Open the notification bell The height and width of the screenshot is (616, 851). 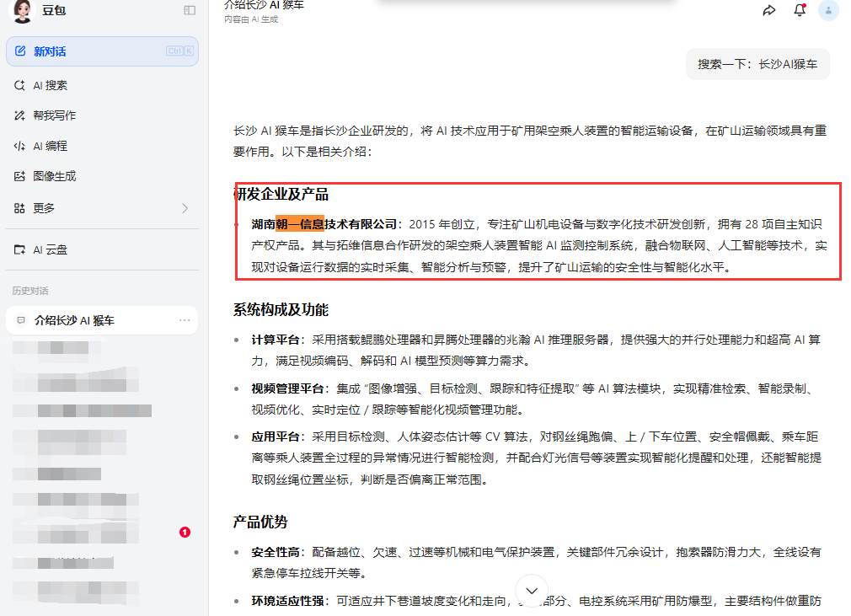799,11
